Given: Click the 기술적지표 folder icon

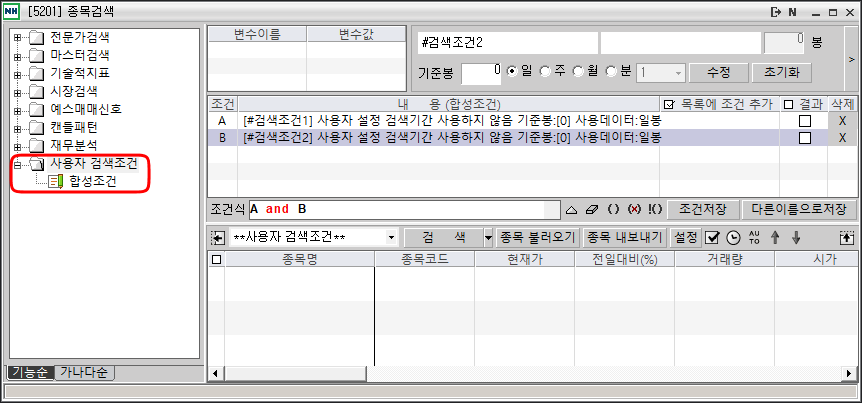Looking at the screenshot, I should click(x=36, y=74).
